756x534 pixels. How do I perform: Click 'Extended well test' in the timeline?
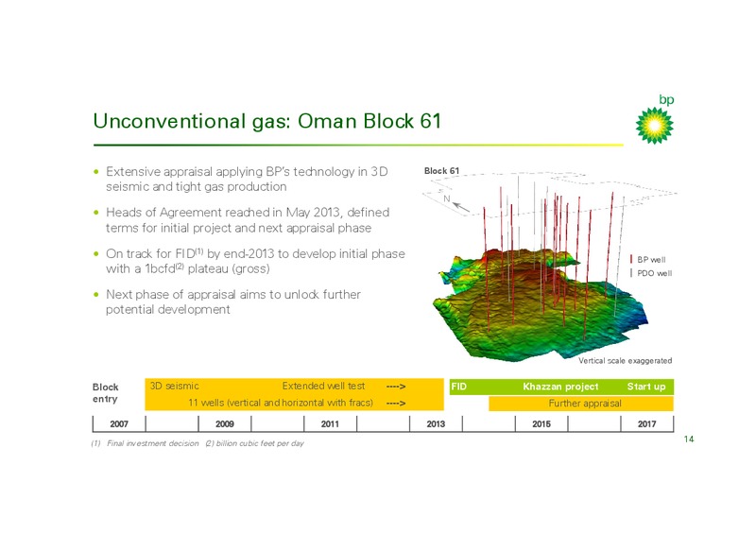point(323,386)
